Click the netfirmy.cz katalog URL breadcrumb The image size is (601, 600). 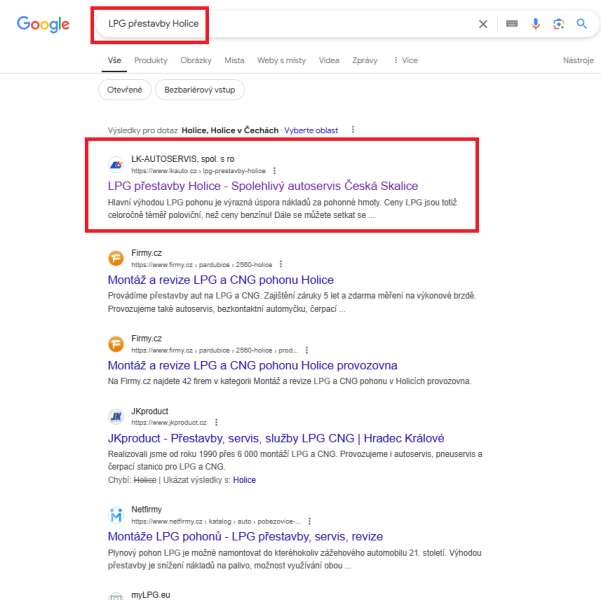click(216, 521)
